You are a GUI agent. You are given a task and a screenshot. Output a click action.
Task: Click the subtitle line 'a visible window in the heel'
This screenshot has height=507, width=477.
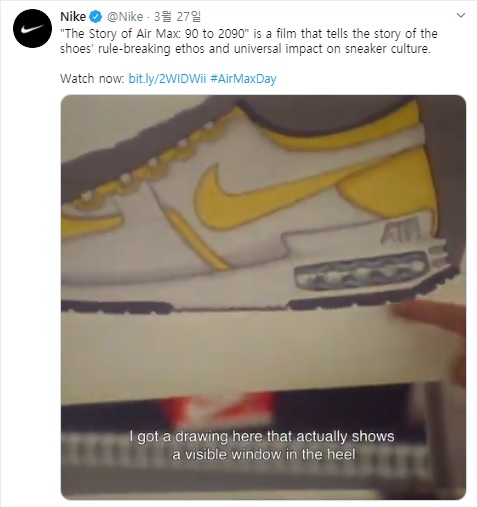tap(263, 455)
